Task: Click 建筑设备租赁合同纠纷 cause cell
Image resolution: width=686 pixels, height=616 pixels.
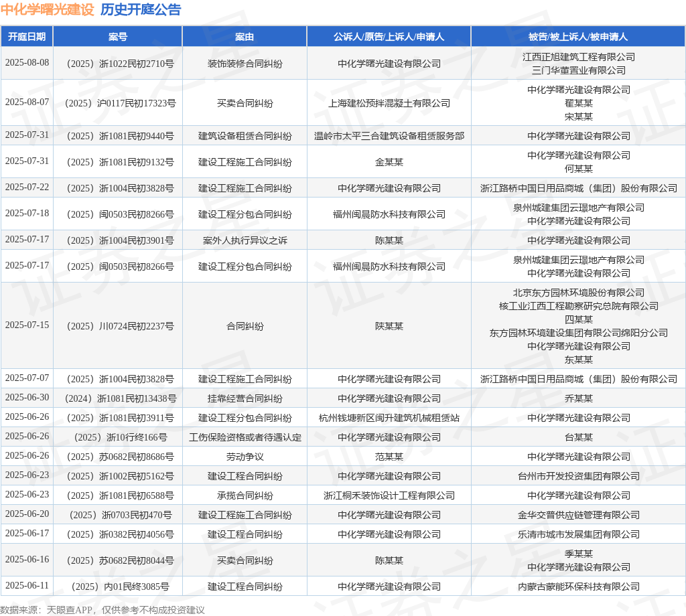Action: 245,136
